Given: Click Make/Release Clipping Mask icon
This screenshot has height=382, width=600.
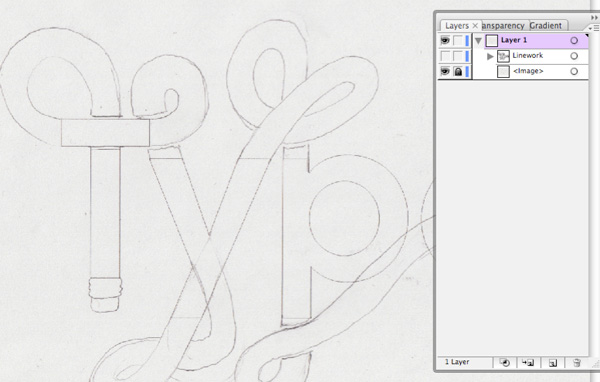Looking at the screenshot, I should pyautogui.click(x=505, y=362).
